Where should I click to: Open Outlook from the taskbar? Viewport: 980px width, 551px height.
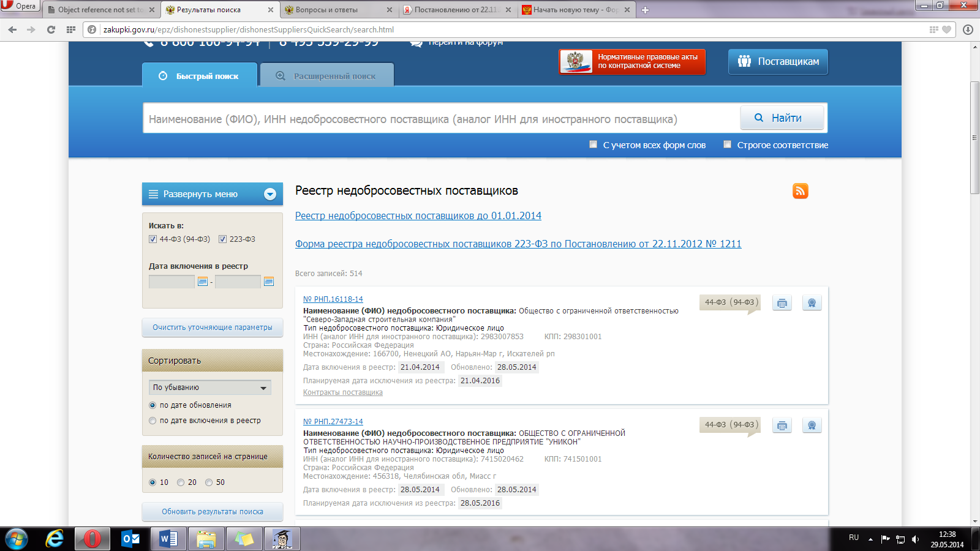pos(130,539)
